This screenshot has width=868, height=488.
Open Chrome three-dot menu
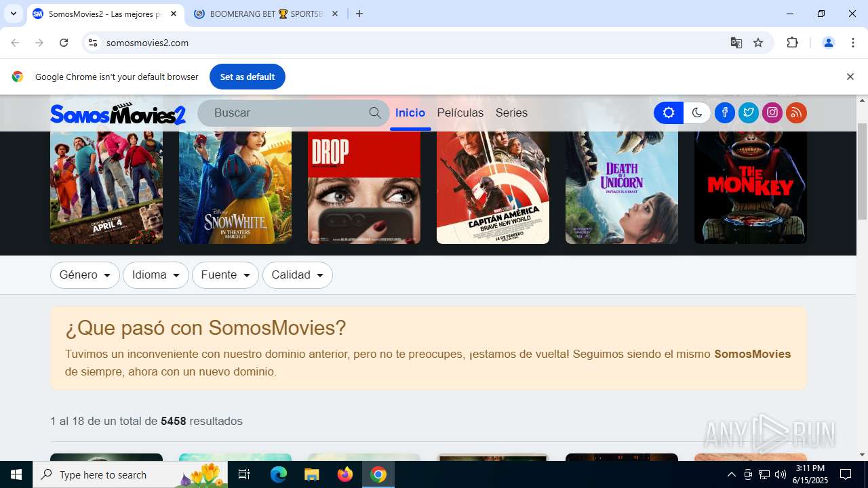(853, 43)
